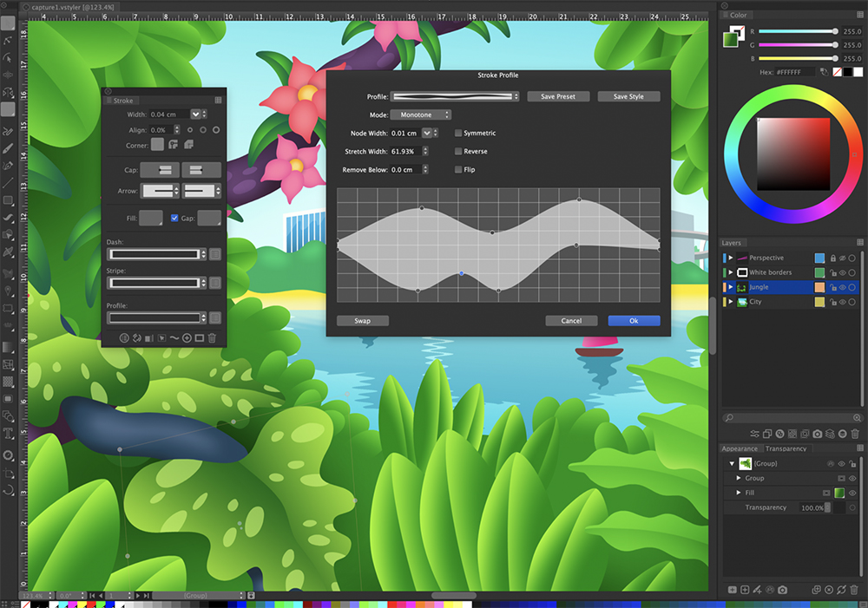The image size is (868, 608).
Task: Select the Line tool in left toolbar
Action: tap(8, 184)
